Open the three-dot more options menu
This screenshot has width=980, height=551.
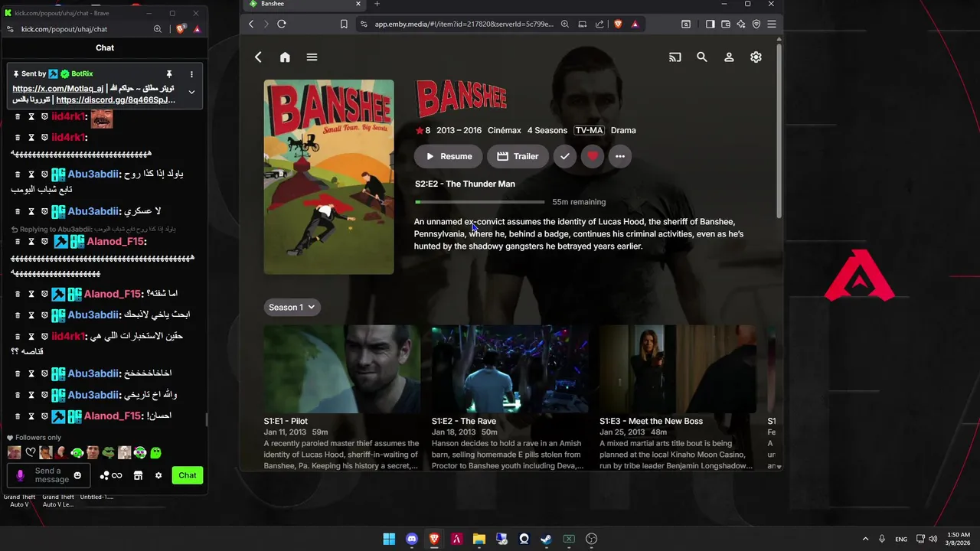pos(620,156)
